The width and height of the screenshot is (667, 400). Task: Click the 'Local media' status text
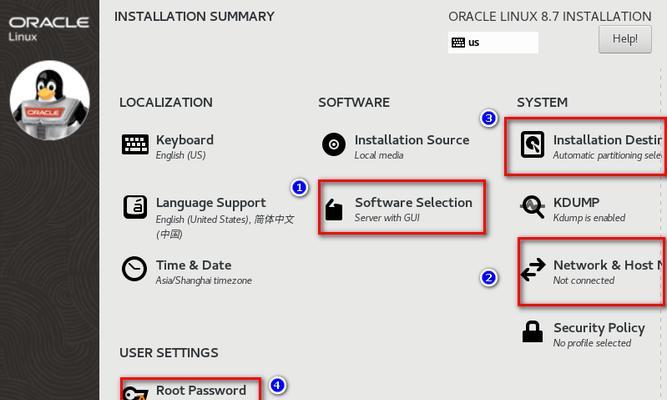coord(379,155)
